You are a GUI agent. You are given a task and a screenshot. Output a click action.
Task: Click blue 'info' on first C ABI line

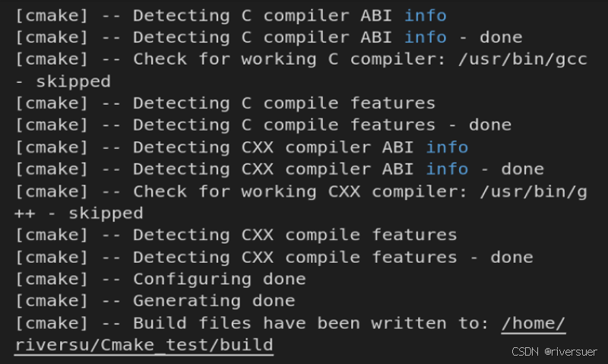tap(425, 15)
